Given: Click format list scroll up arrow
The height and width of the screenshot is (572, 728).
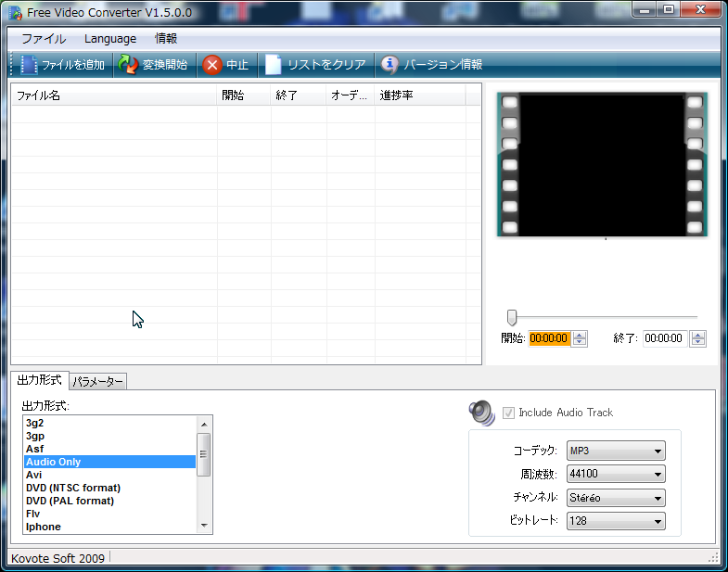Looking at the screenshot, I should point(204,425).
